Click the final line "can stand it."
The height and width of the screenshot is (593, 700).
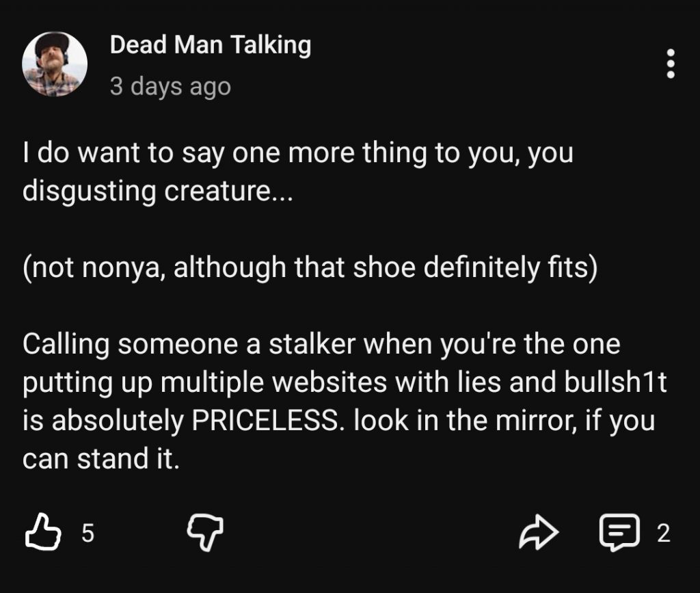click(101, 458)
